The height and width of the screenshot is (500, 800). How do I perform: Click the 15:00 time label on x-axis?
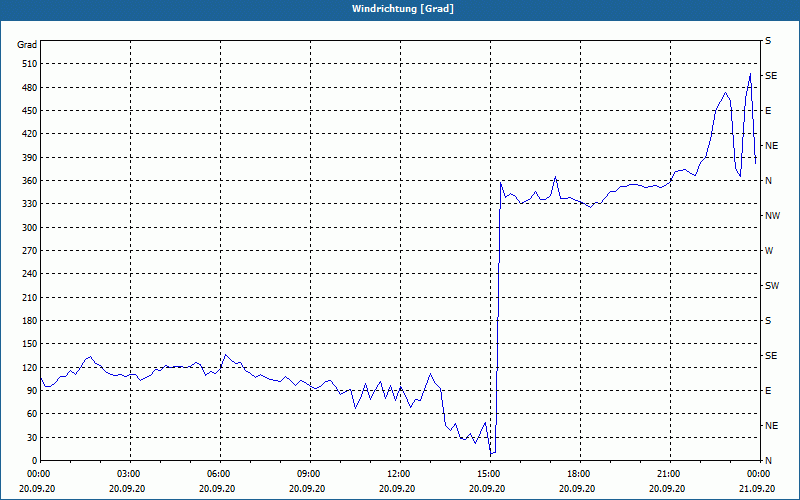(490, 474)
